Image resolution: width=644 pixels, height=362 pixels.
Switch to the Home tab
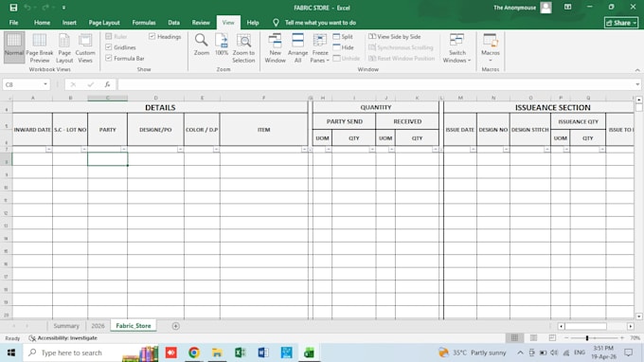tap(42, 23)
